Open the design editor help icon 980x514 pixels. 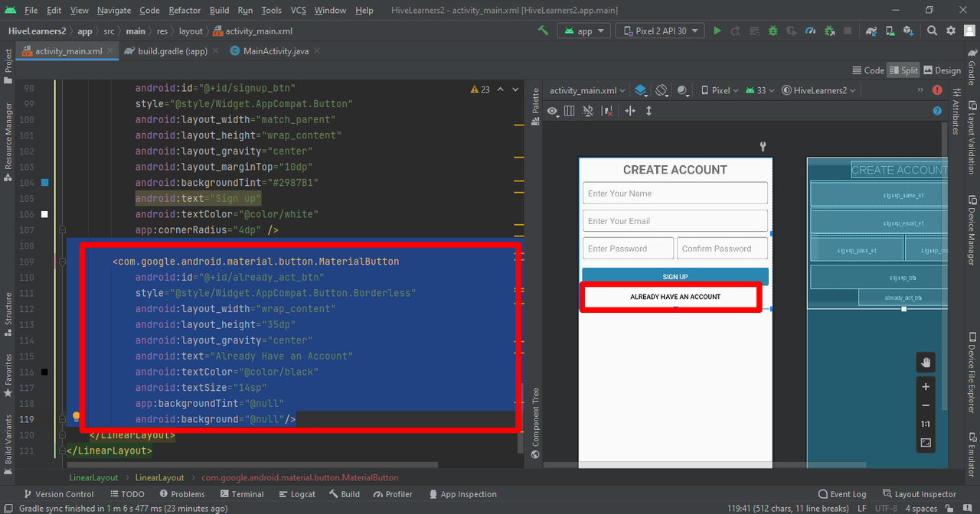(x=937, y=111)
